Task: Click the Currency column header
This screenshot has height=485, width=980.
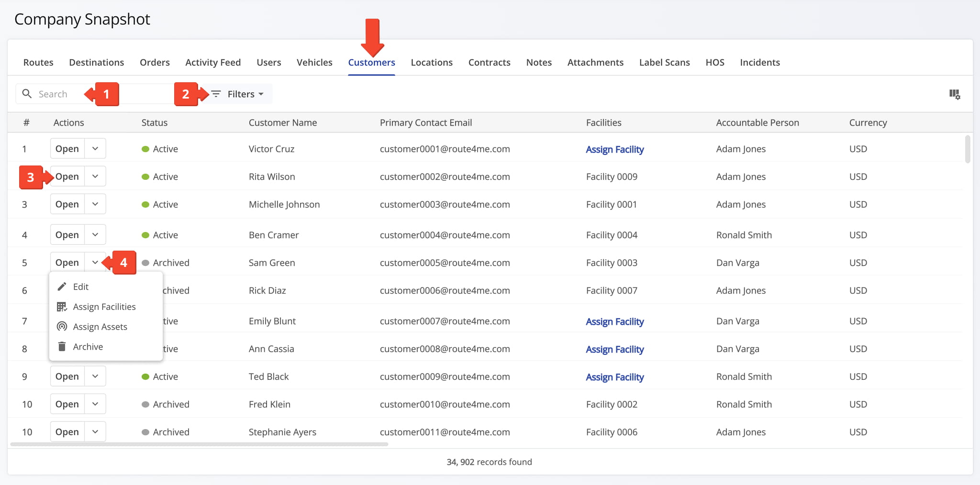Action: [868, 122]
